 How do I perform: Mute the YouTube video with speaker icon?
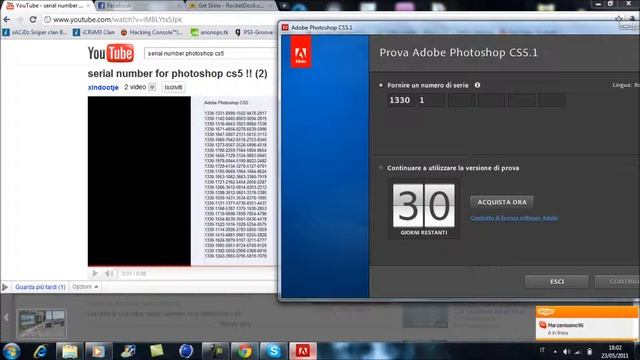(109, 273)
